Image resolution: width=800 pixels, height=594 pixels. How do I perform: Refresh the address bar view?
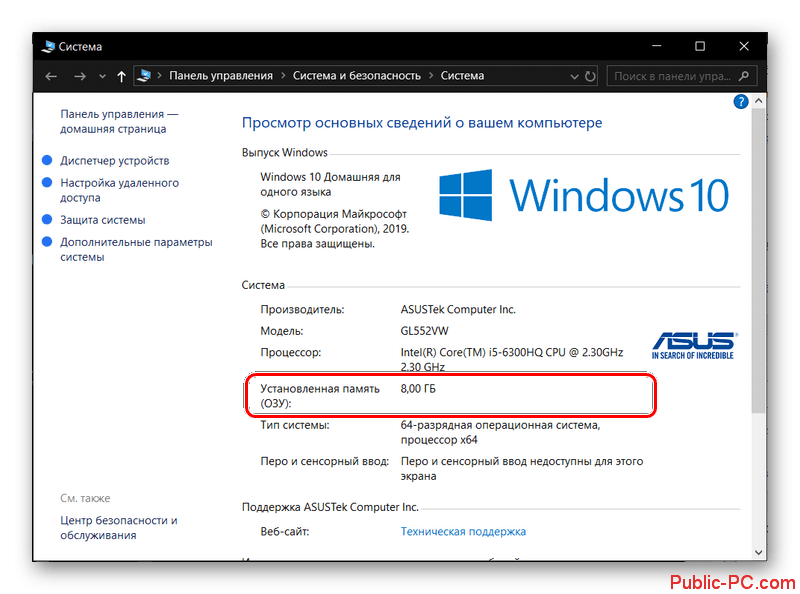tap(590, 76)
